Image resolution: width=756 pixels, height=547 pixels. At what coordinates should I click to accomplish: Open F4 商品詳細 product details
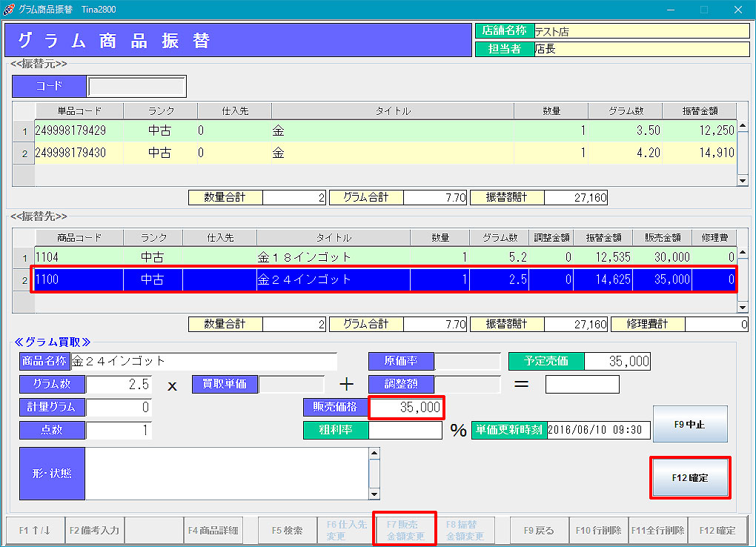point(213,531)
